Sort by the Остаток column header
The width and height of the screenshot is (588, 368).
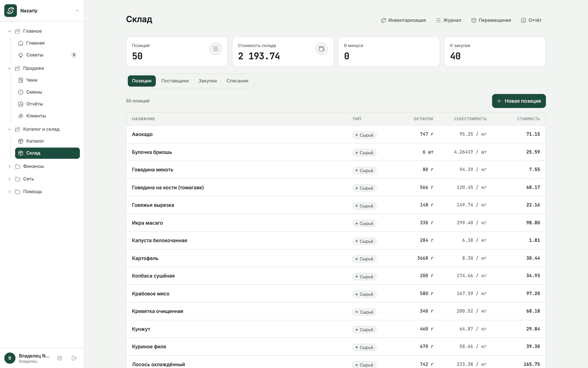[423, 119]
